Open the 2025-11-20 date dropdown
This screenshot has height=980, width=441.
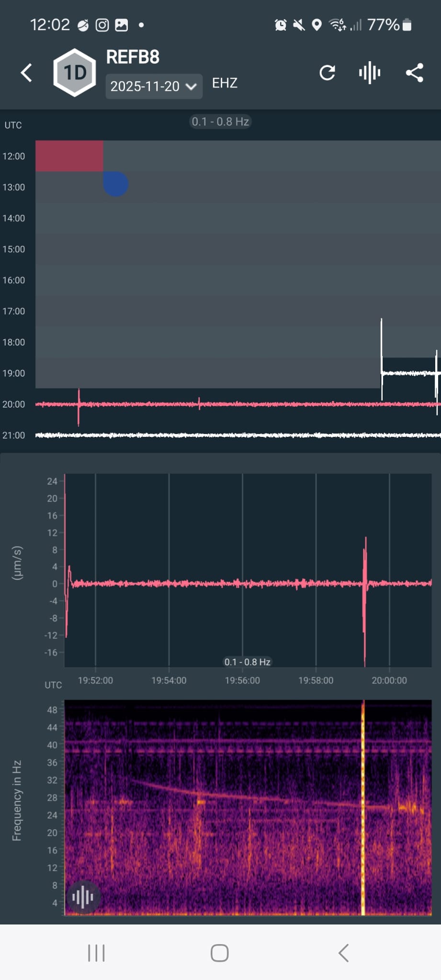click(x=153, y=87)
